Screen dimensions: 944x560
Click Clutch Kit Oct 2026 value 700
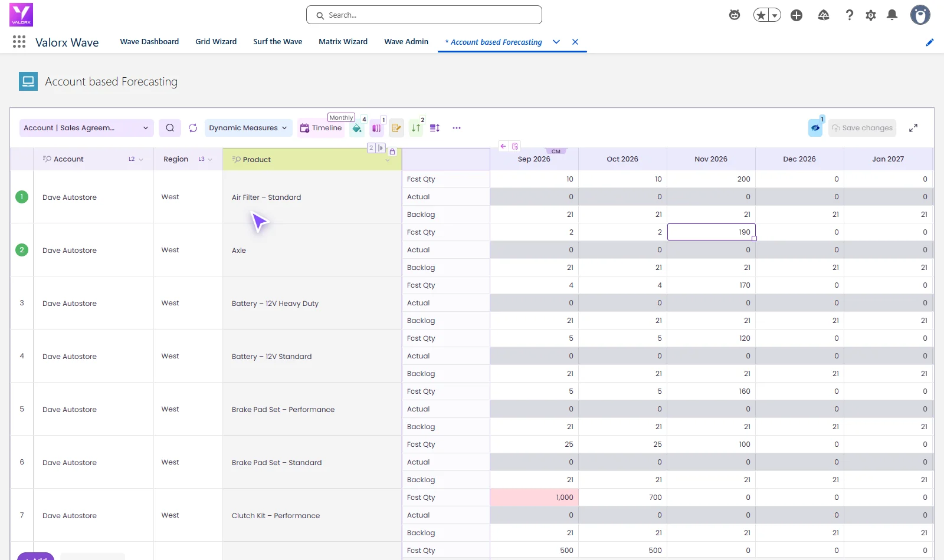(622, 498)
